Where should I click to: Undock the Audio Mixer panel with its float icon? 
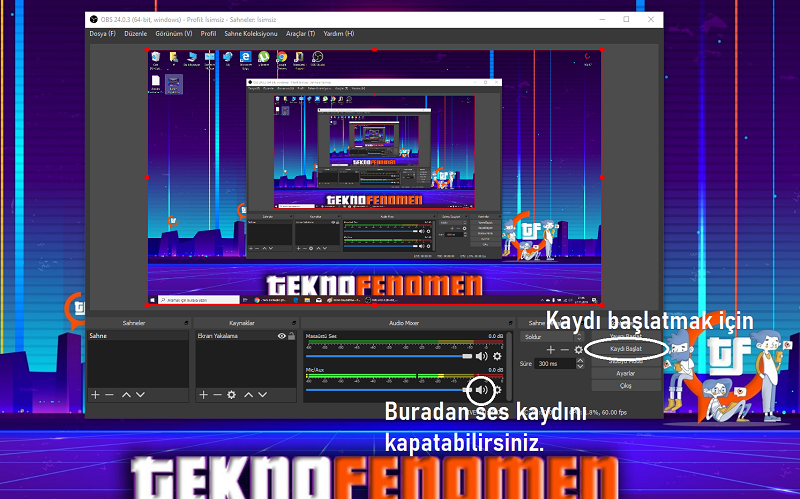tap(510, 323)
